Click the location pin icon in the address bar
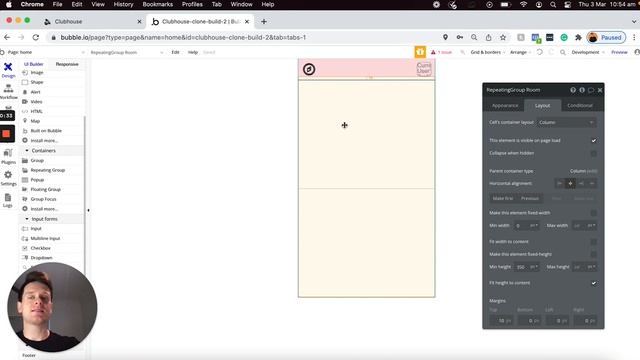 coord(445,38)
